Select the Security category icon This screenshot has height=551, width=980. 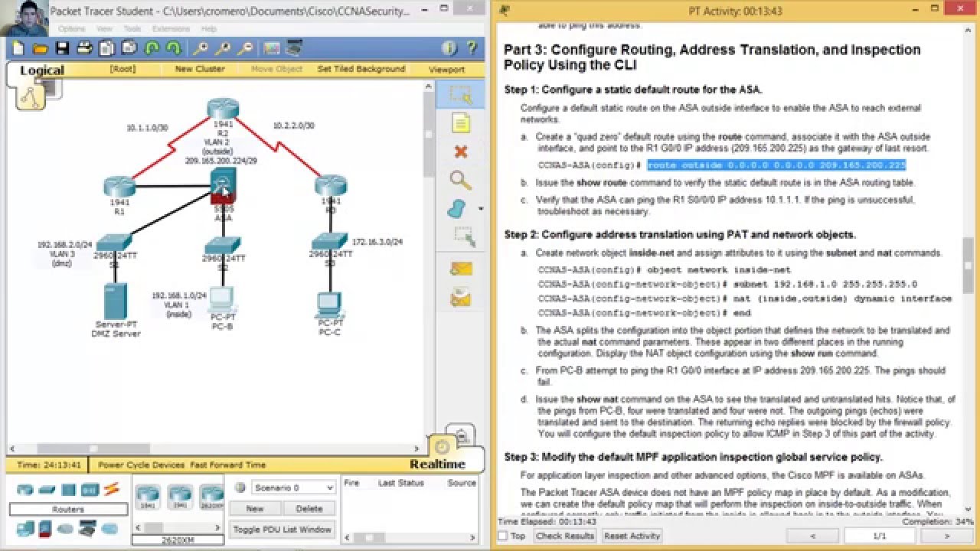pyautogui.click(x=45, y=529)
